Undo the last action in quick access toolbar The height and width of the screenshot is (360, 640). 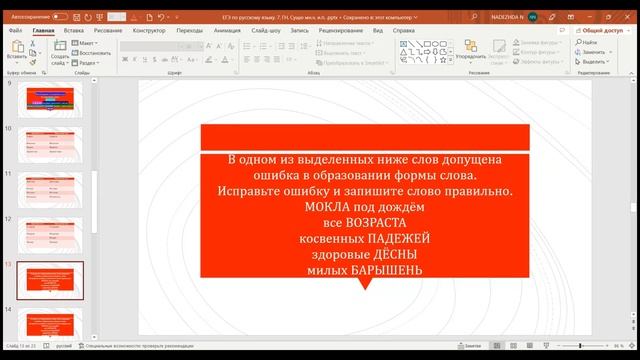[x=161, y=17]
